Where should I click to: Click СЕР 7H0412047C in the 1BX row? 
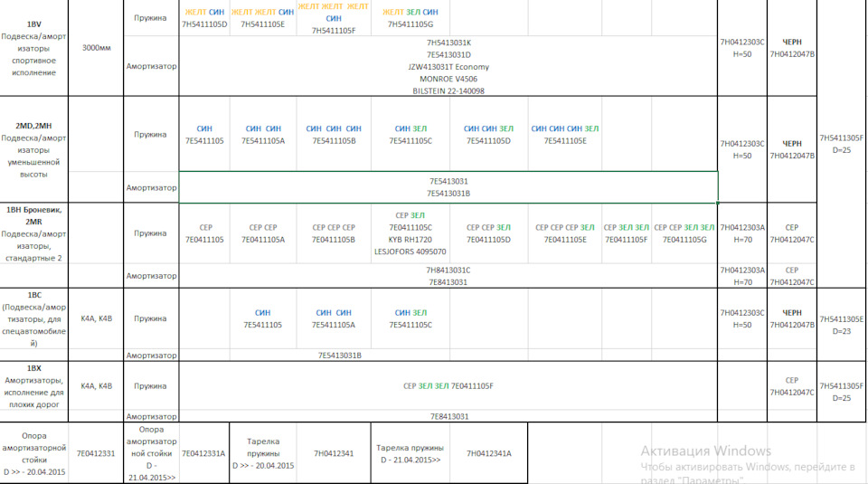point(792,386)
